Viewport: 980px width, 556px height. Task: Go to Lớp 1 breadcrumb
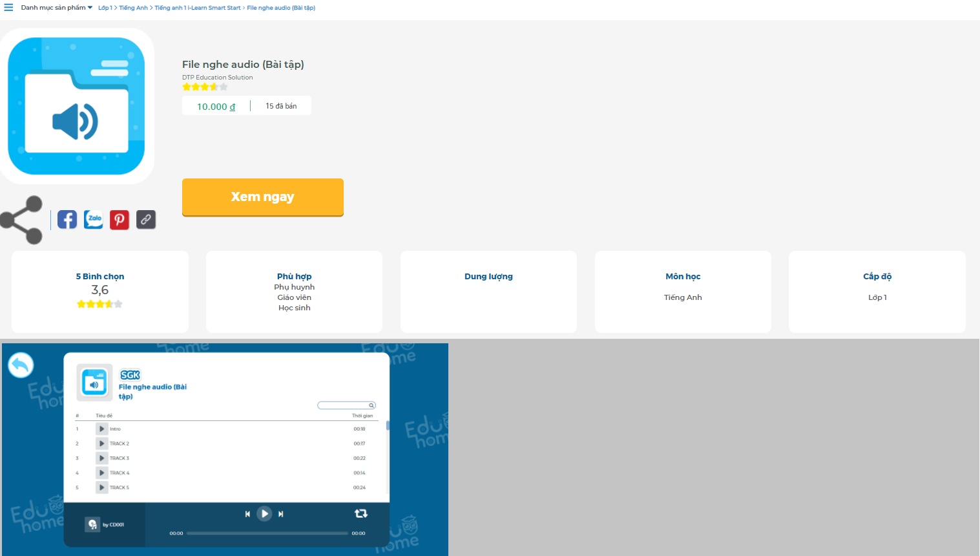pyautogui.click(x=105, y=8)
